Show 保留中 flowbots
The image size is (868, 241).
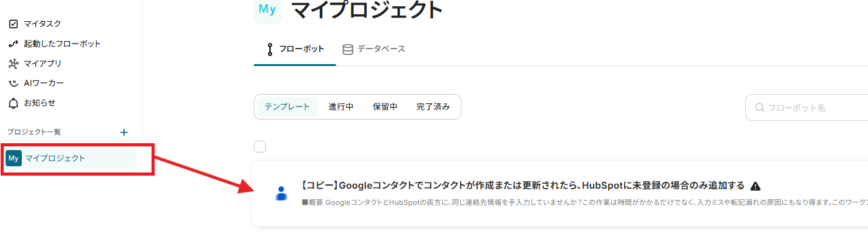pyautogui.click(x=385, y=107)
